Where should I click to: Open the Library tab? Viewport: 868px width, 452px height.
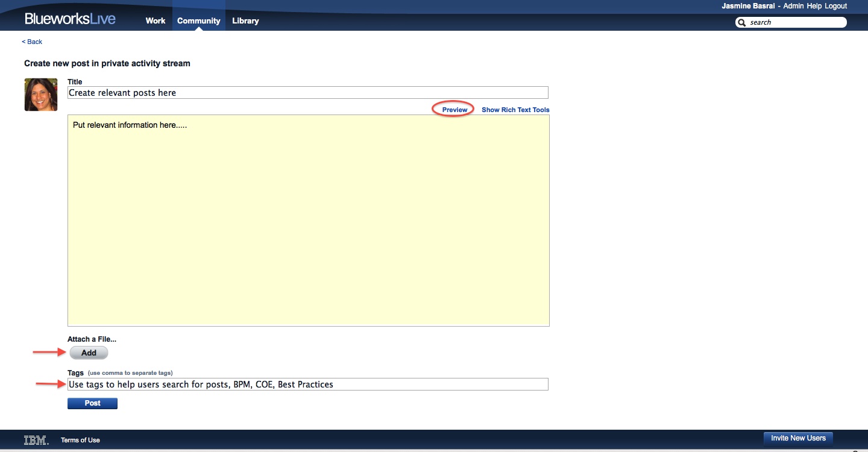coord(245,20)
